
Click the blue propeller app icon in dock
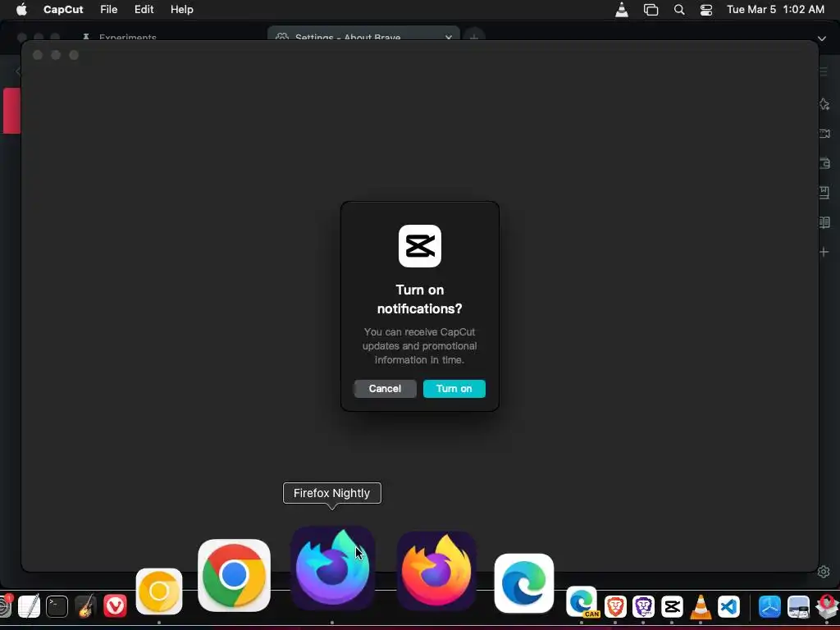tap(769, 606)
